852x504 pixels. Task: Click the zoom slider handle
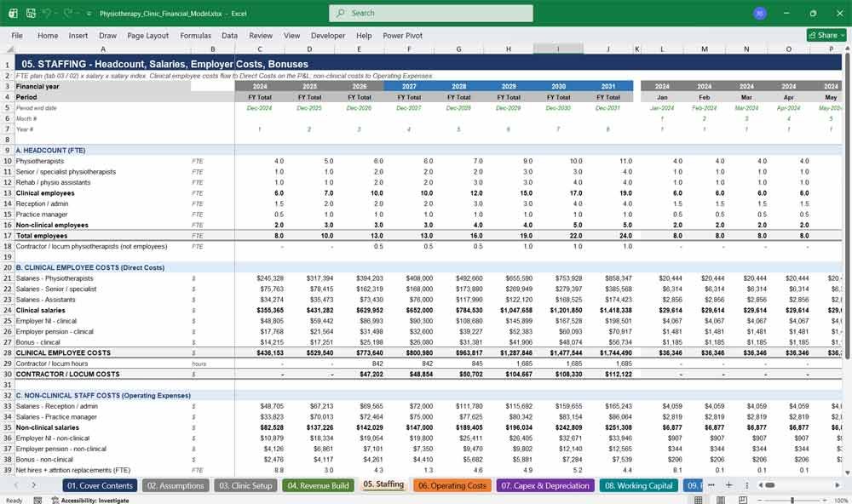(x=792, y=501)
